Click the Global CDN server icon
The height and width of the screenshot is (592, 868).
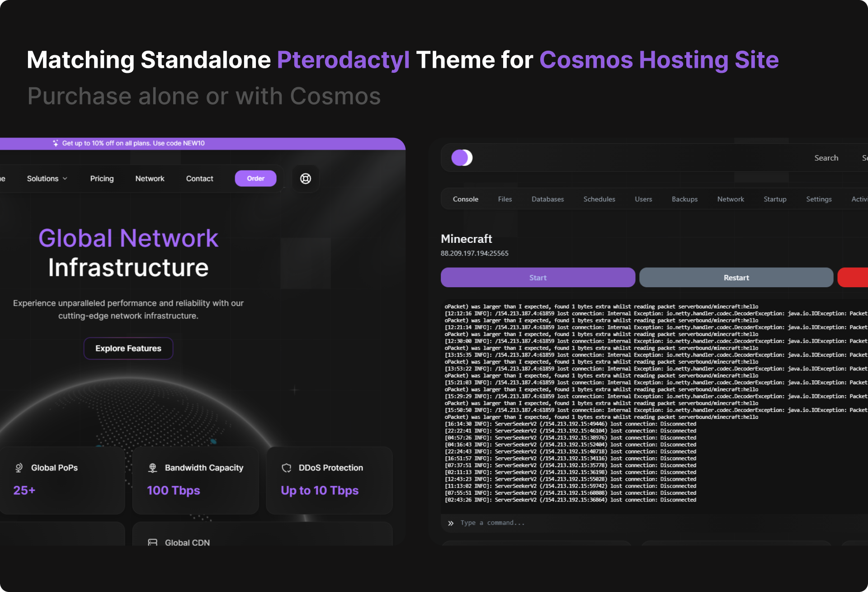pos(153,542)
